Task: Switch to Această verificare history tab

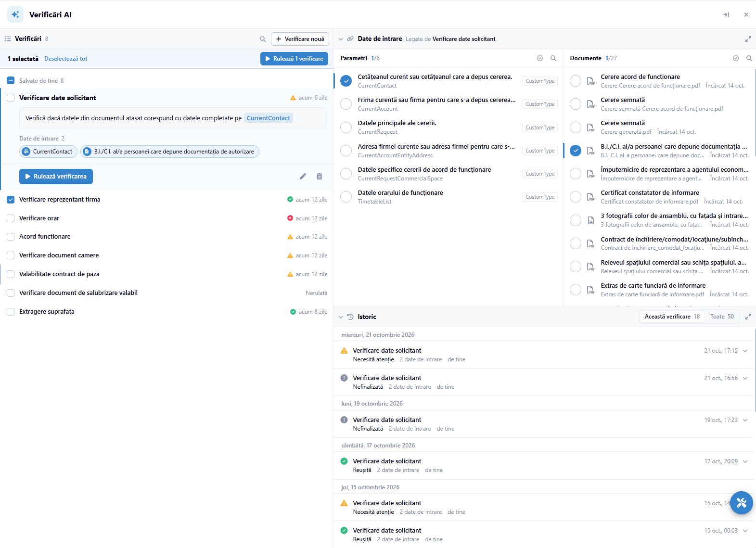Action: click(672, 317)
